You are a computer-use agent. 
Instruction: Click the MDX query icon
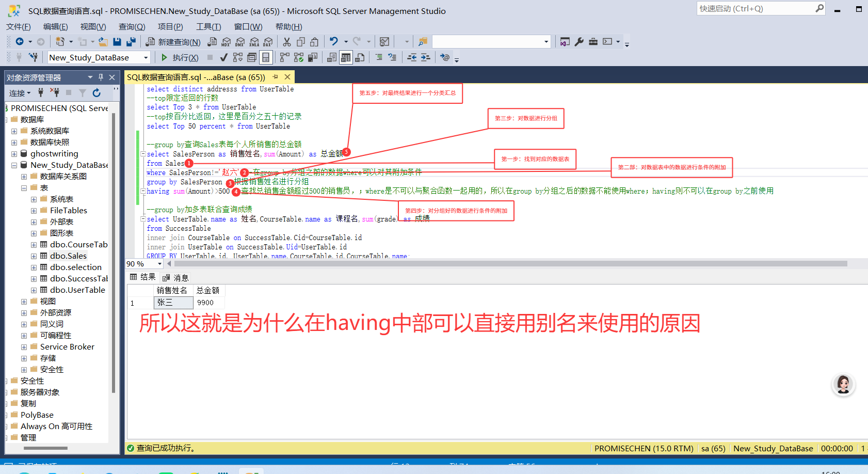pyautogui.click(x=226, y=42)
